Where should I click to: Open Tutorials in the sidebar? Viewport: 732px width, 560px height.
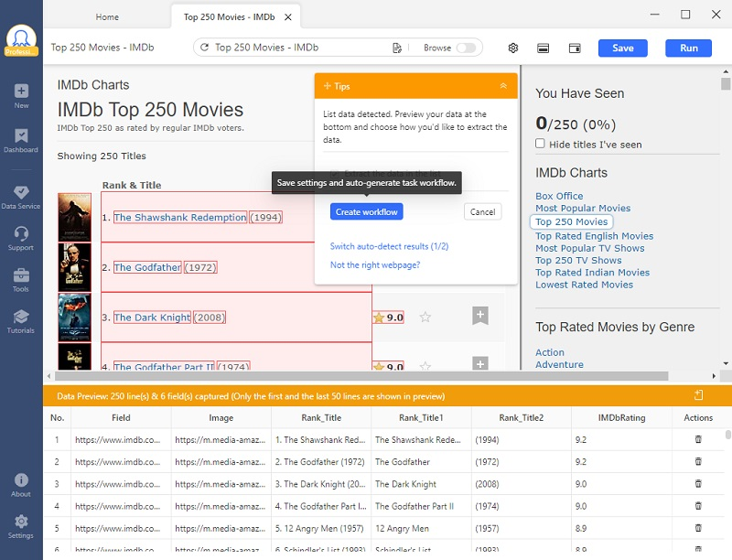pos(21,321)
